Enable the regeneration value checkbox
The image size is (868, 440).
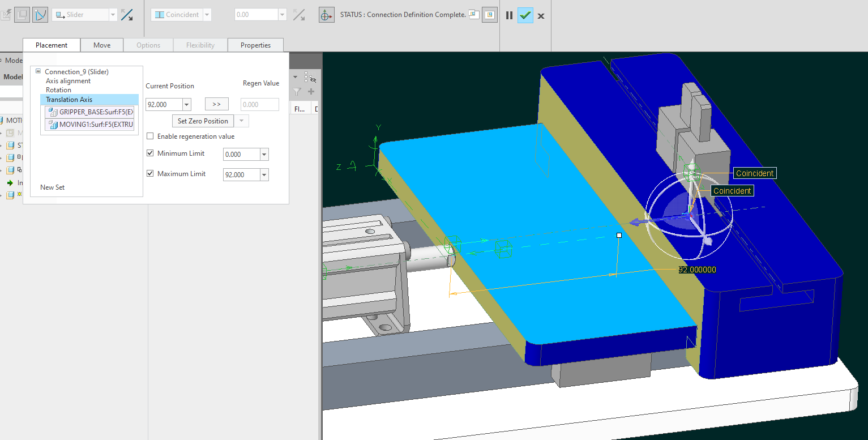coord(150,136)
